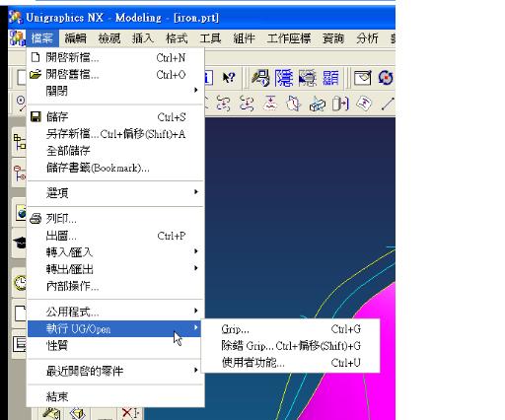This screenshot has height=420, width=505.
Task: Select 內部操作 menu item
Action: pyautogui.click(x=115, y=286)
